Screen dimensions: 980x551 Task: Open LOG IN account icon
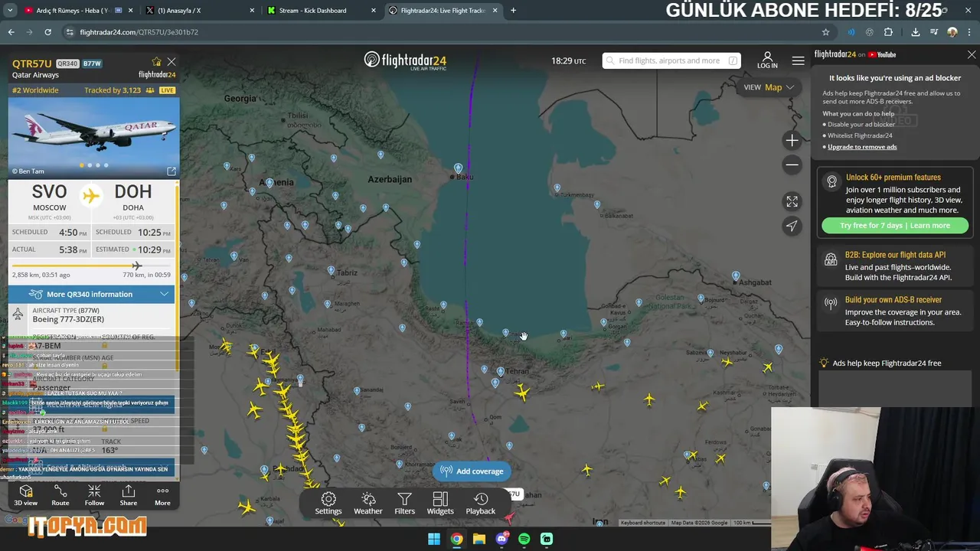click(x=767, y=60)
